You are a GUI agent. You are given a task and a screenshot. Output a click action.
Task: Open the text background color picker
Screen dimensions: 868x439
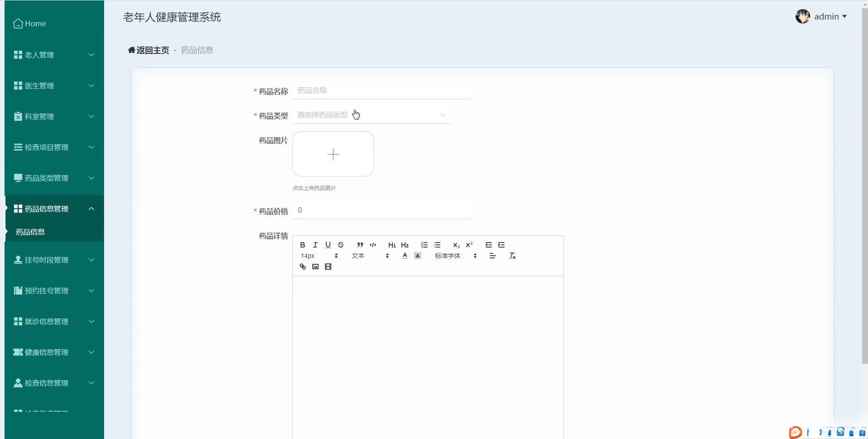pyautogui.click(x=418, y=256)
